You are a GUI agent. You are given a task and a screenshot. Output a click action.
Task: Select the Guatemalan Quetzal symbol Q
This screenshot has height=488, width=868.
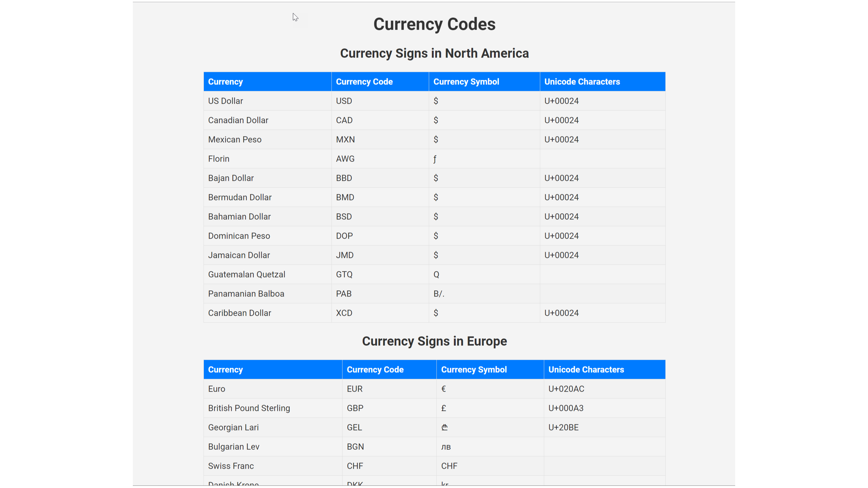pyautogui.click(x=436, y=274)
